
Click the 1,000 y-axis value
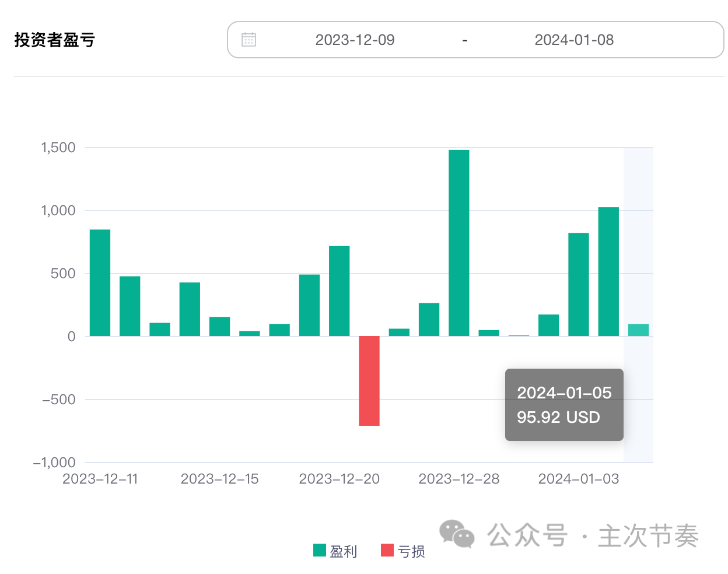58,211
